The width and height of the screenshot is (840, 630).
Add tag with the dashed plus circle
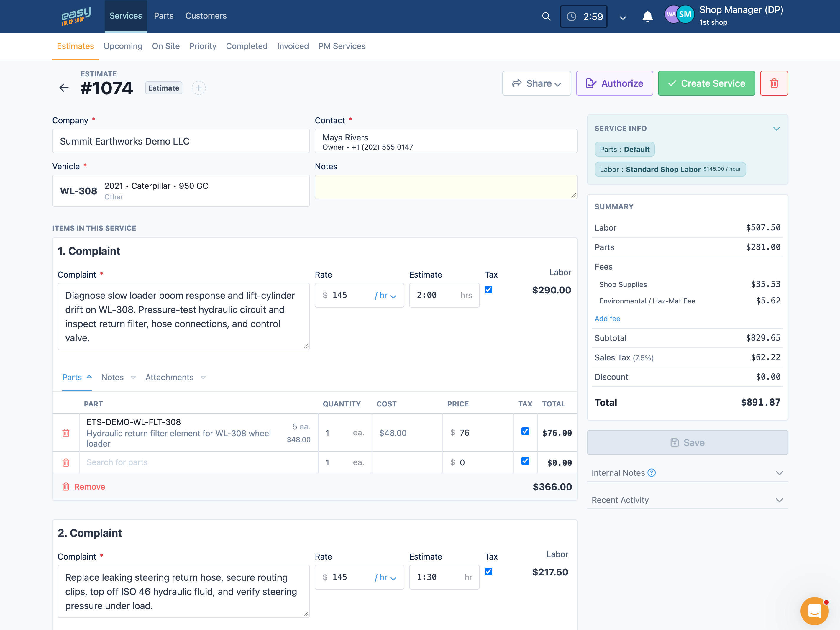[x=198, y=88]
